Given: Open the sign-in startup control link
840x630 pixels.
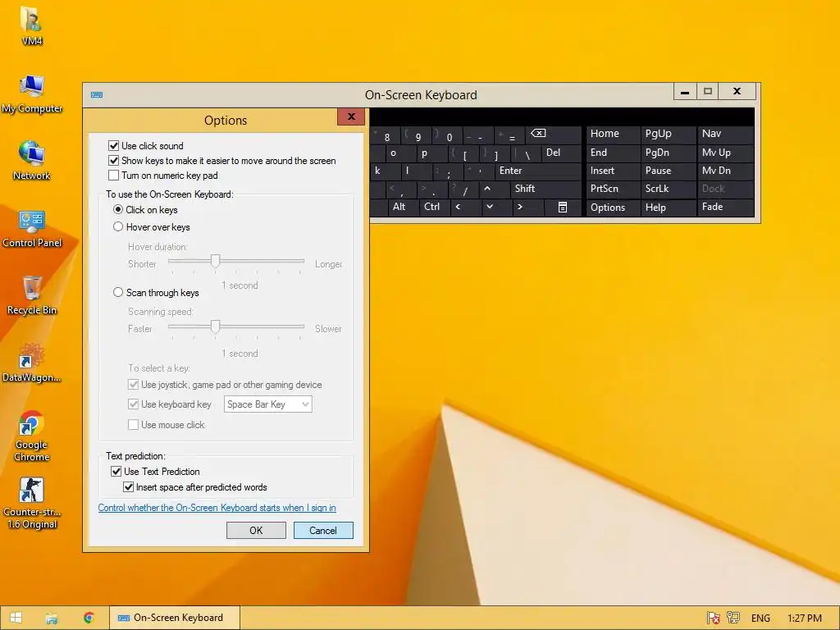Looking at the screenshot, I should pos(217,508).
